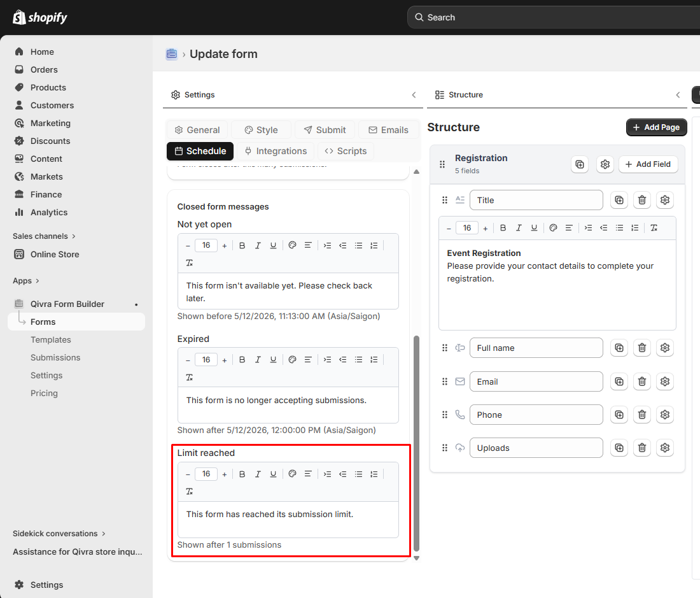Click the forms breadcrumb icon
The width and height of the screenshot is (700, 598).
[x=171, y=54]
